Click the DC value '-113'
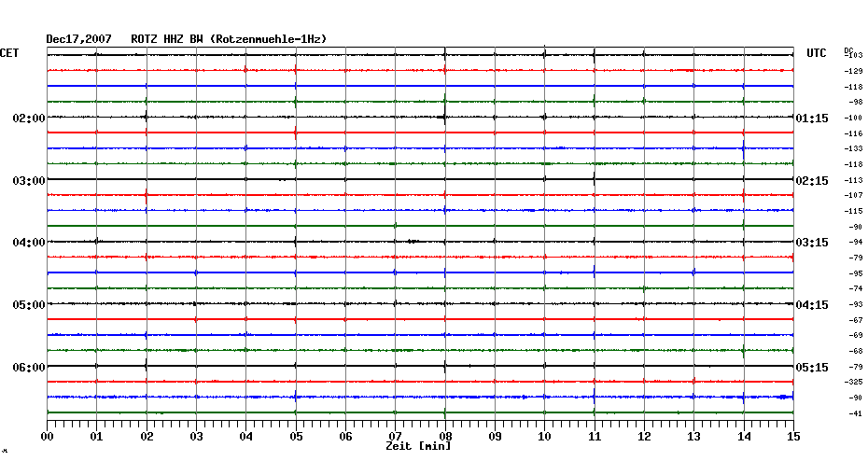 coord(853,180)
